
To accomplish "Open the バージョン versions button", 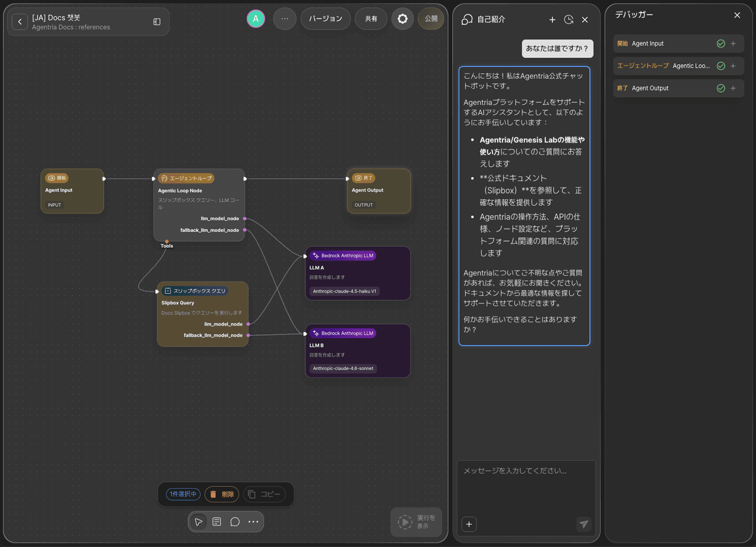I will pyautogui.click(x=326, y=19).
